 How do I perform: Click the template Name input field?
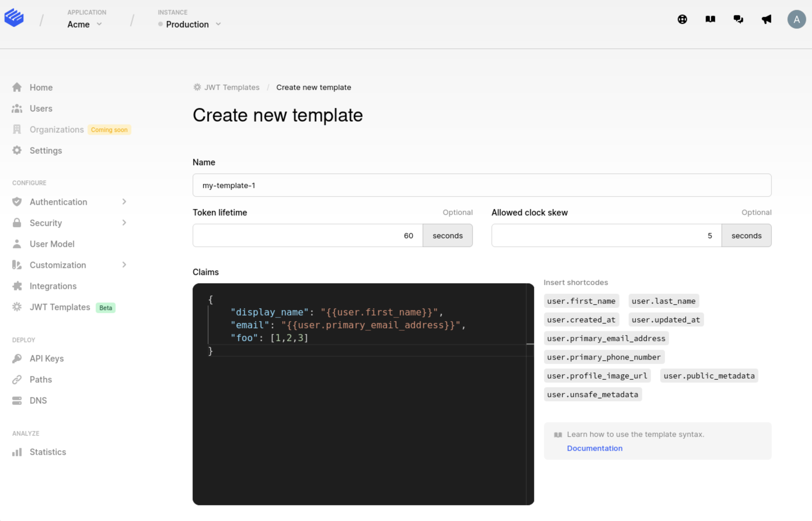[481, 185]
